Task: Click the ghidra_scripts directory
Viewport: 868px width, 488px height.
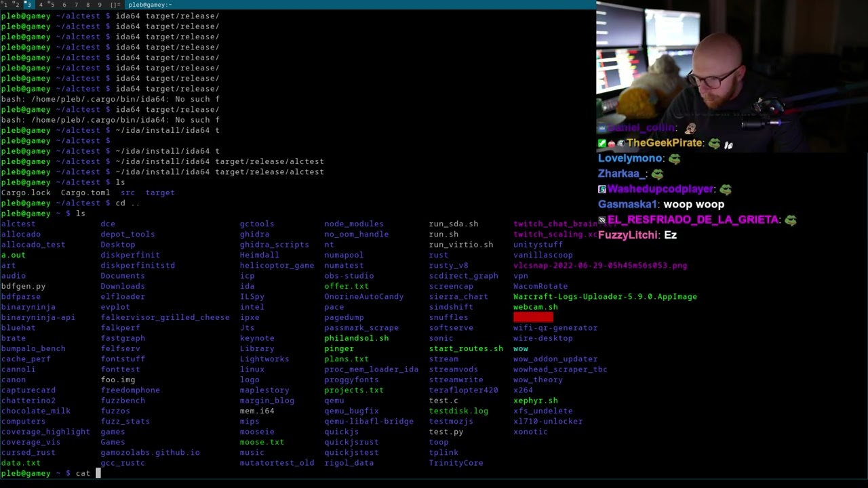Action: [274, 245]
